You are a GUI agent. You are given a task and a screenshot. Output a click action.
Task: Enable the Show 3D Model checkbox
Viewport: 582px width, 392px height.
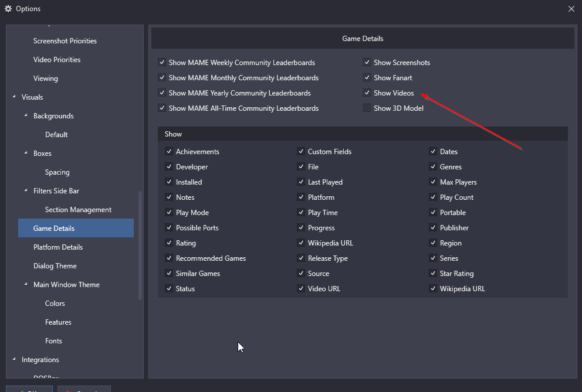pos(367,108)
